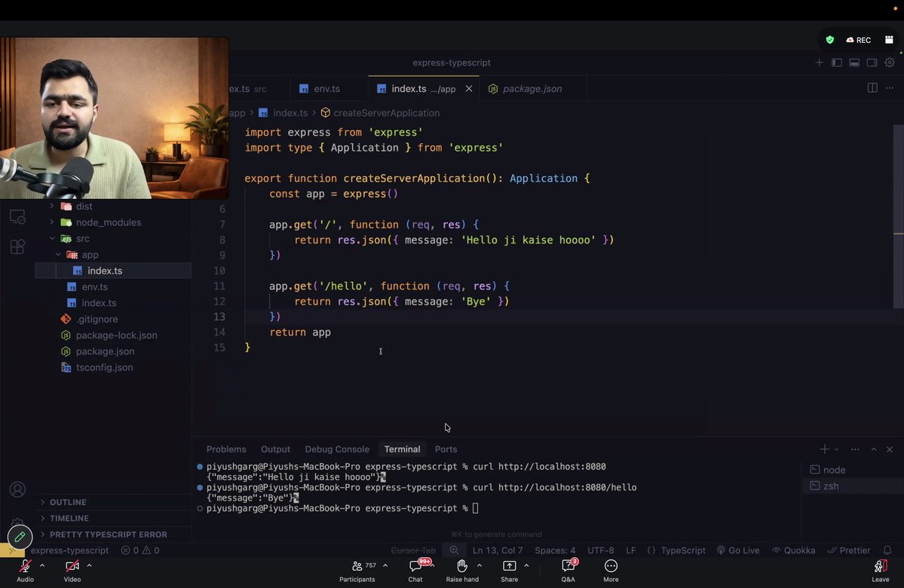The image size is (904, 588).
Task: Select the zsh terminal instance
Action: [x=853, y=486]
